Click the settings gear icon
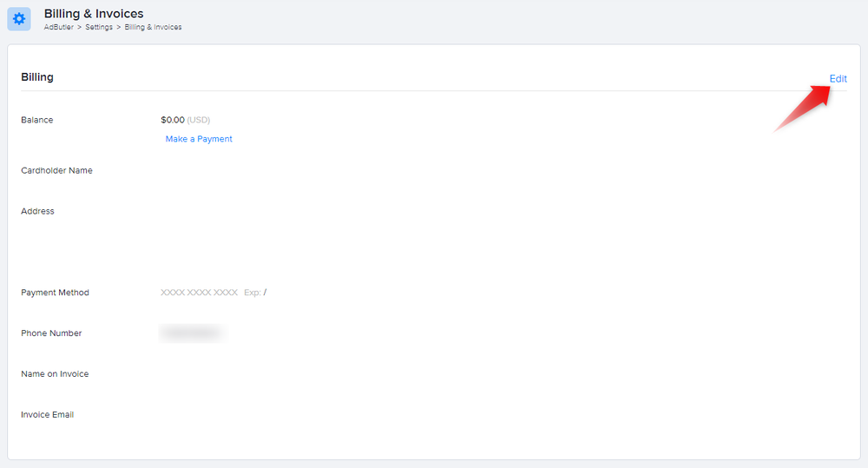Screen dimensions: 868x468 [19, 19]
